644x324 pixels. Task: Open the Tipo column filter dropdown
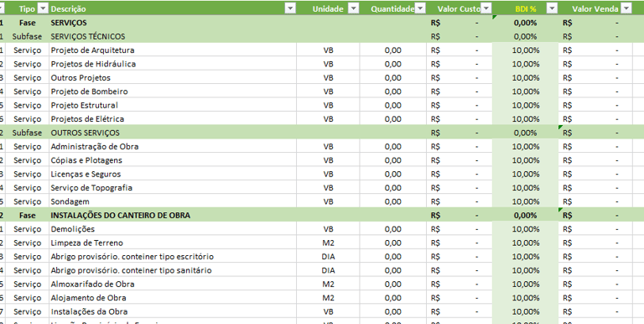43,8
